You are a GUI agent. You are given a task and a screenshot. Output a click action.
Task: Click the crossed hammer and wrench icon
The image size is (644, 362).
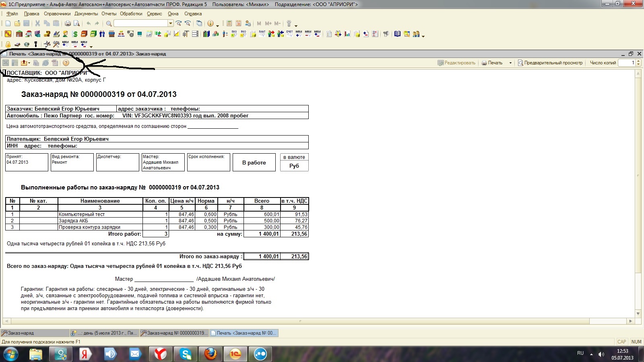pos(56,44)
